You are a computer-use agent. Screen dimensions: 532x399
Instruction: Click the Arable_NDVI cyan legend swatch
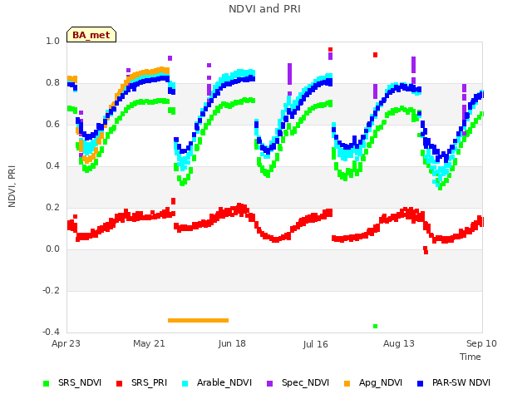[x=185, y=383]
